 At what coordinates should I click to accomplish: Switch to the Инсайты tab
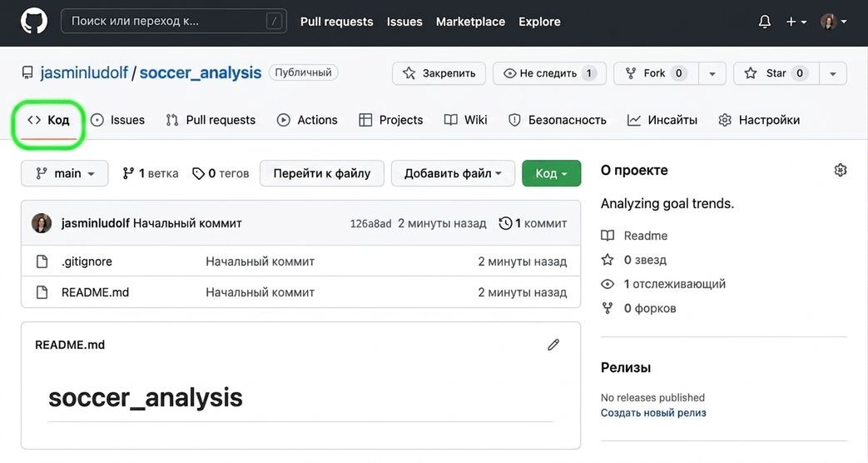coord(662,120)
